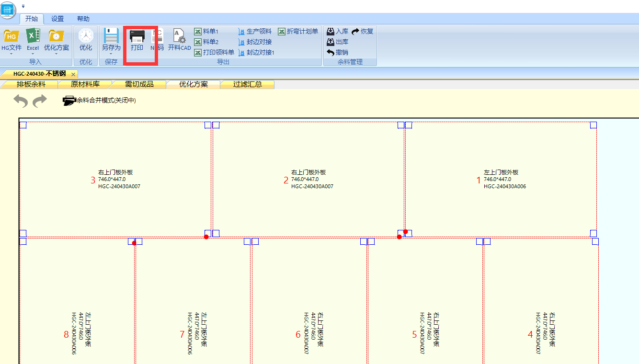
Task: Click 生产领料 export item
Action: point(255,31)
